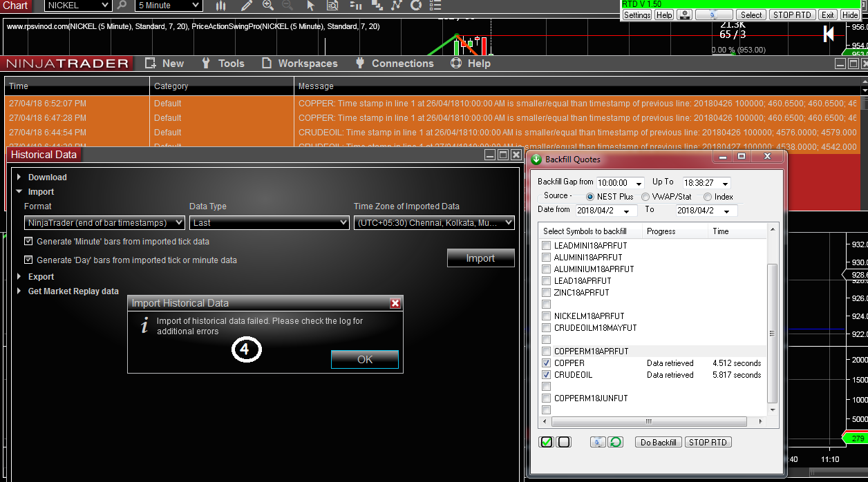Click the Do Backfill button
This screenshot has height=482, width=868.
658,442
